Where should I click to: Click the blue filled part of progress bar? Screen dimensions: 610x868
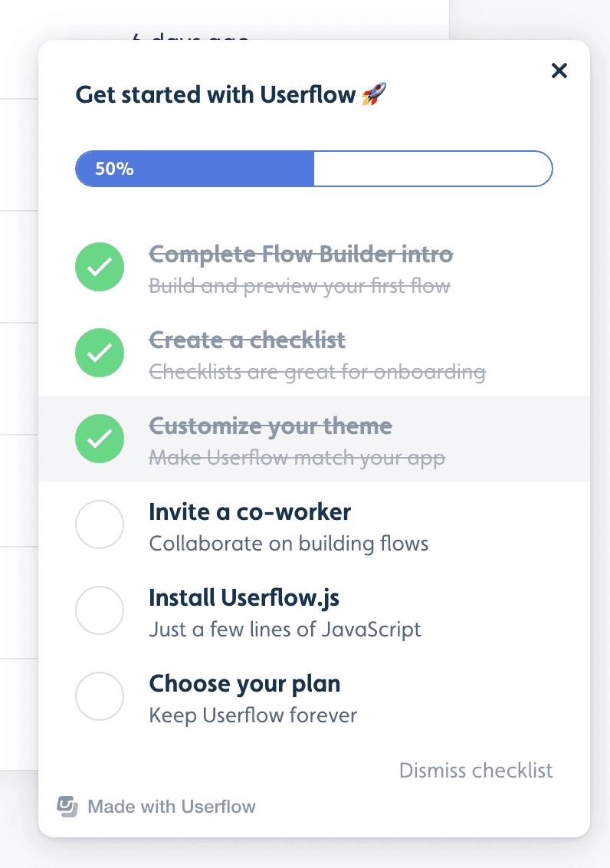coord(195,169)
